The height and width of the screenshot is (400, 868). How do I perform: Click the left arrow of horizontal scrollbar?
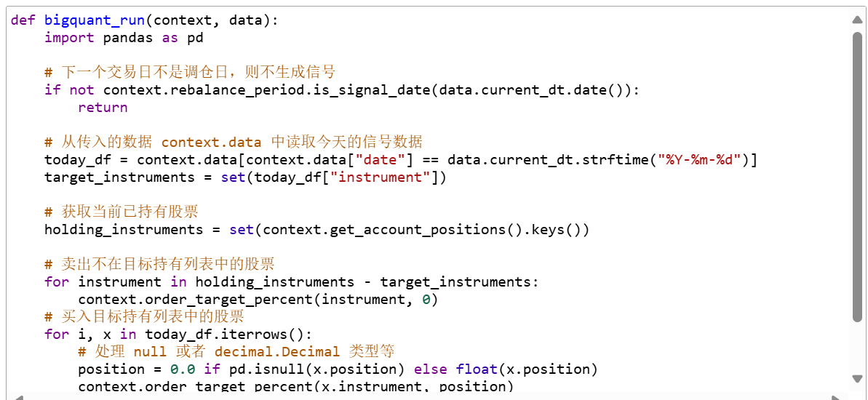coord(19,397)
